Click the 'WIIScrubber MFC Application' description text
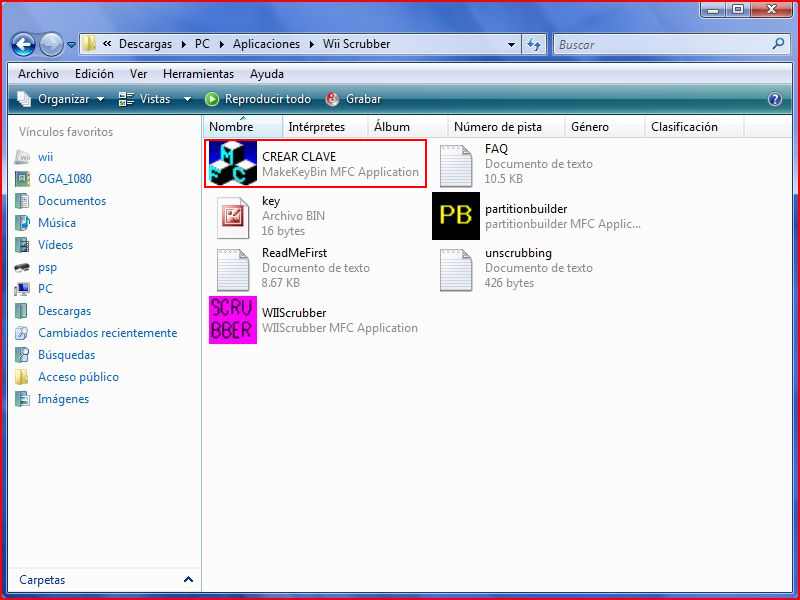Screen dimensions: 800x600 click(x=340, y=328)
